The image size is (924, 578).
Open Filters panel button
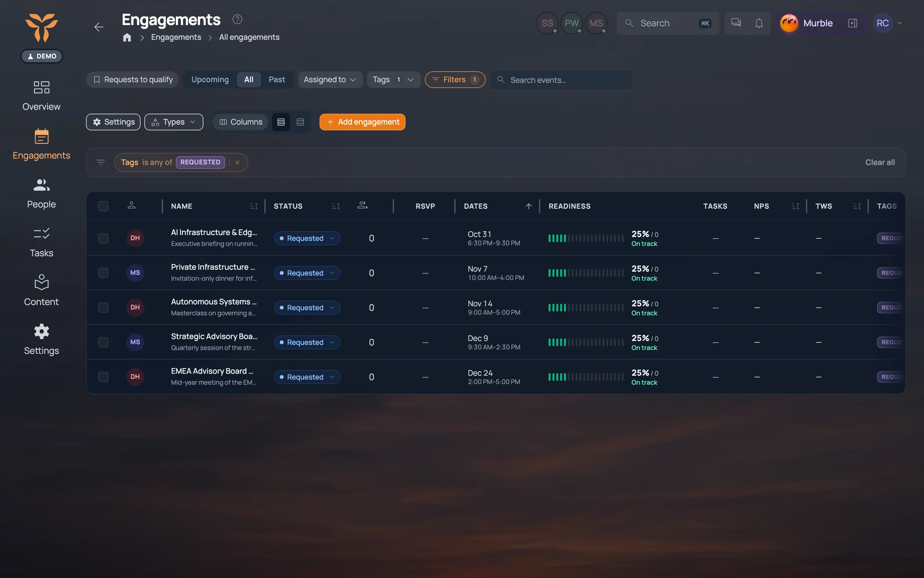click(x=455, y=80)
